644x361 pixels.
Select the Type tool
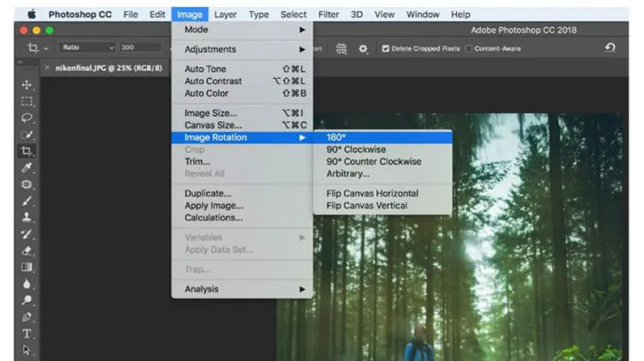[x=27, y=334]
